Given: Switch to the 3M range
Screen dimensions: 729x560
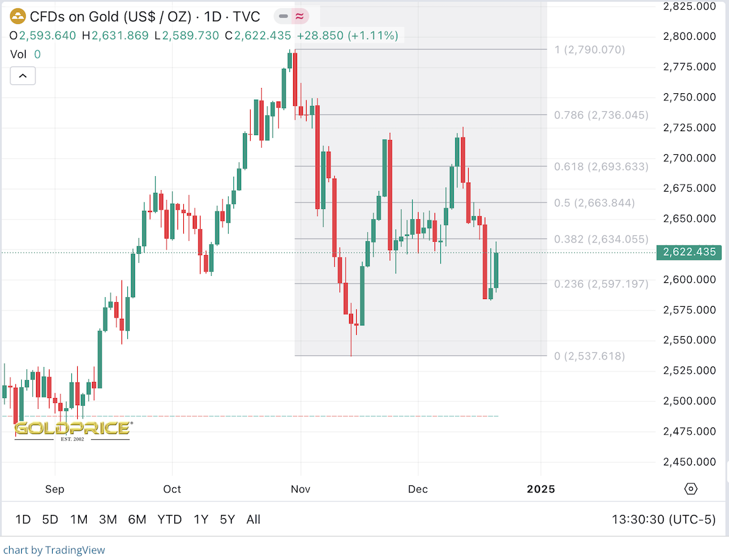Looking at the screenshot, I should click(107, 519).
